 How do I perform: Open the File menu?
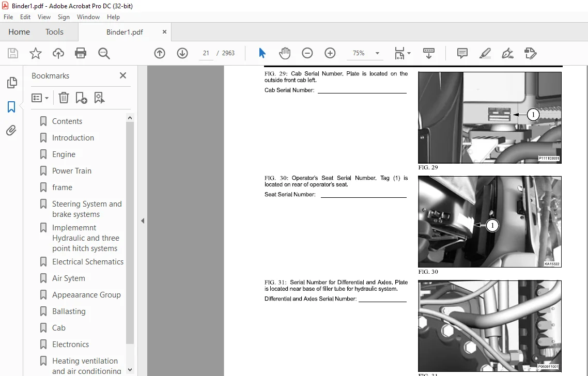click(8, 17)
